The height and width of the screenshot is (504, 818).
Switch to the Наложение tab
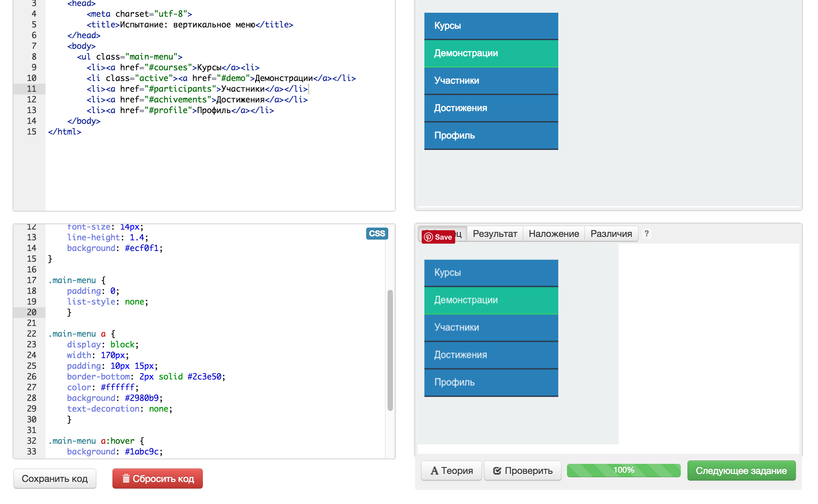click(x=554, y=234)
